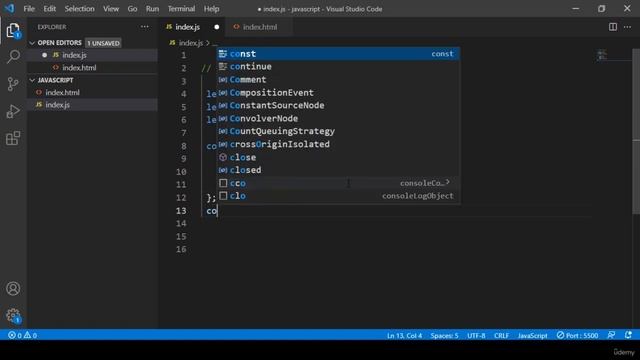Pick the cco snippet suggestion

pos(338,183)
